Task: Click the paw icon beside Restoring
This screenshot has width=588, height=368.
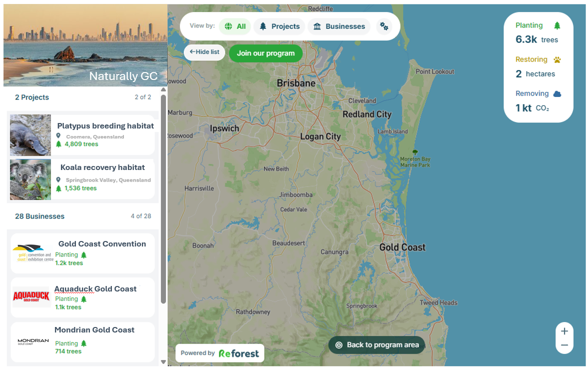Action: tap(557, 59)
